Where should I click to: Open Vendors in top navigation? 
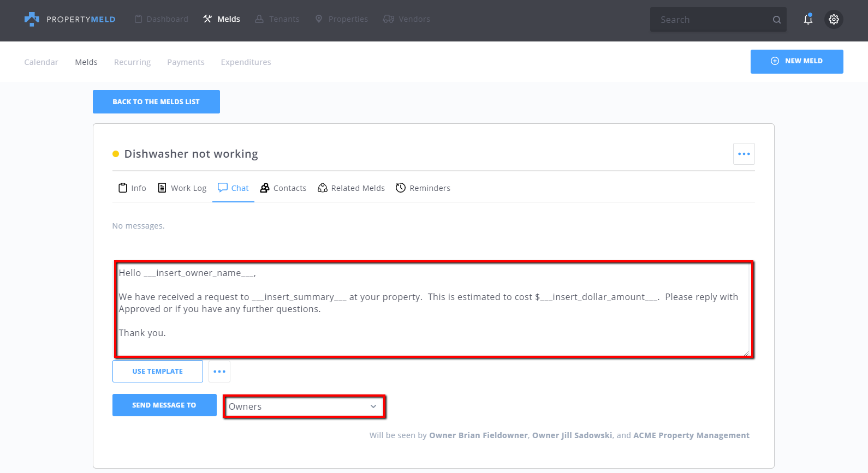coord(407,19)
